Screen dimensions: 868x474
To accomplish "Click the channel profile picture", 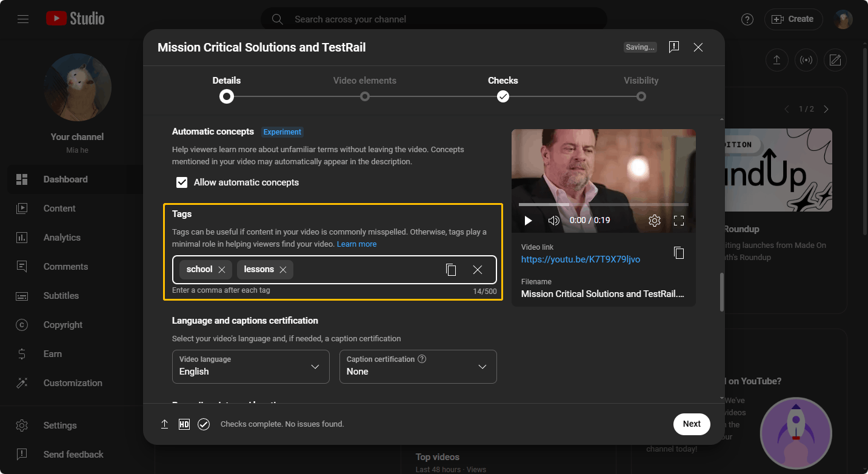I will 78,87.
